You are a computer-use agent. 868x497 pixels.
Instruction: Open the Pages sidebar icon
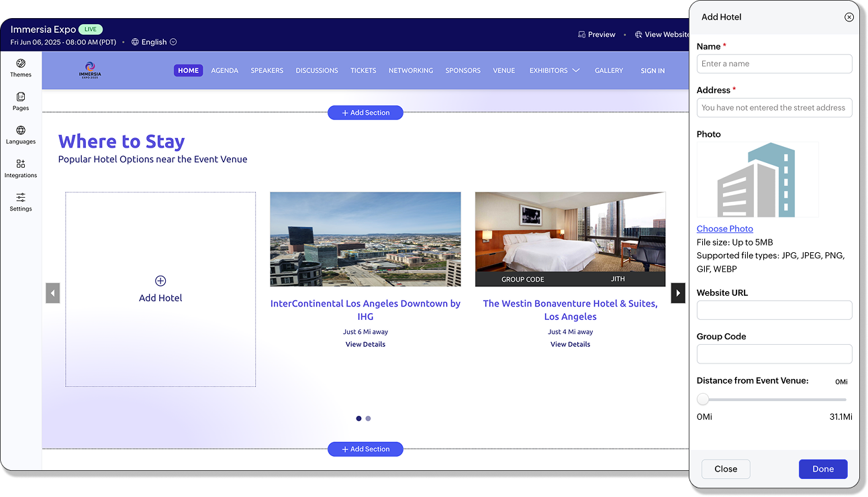(x=21, y=97)
